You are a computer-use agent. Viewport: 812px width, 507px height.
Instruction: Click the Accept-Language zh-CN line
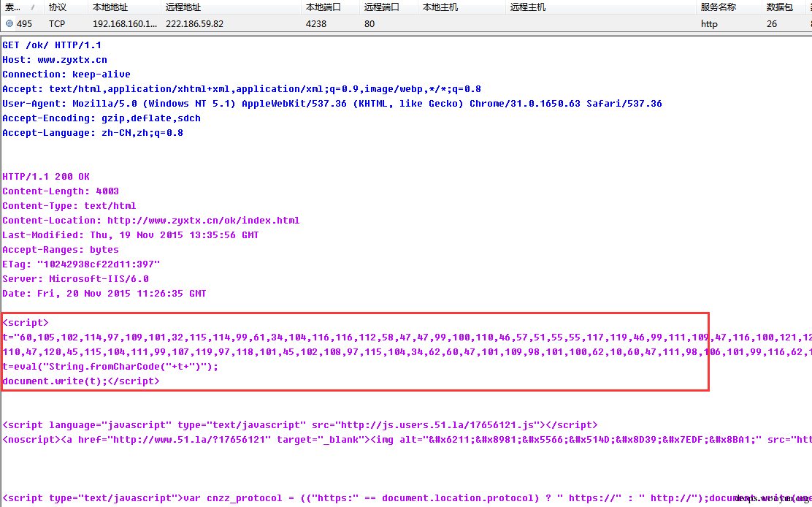pos(93,132)
